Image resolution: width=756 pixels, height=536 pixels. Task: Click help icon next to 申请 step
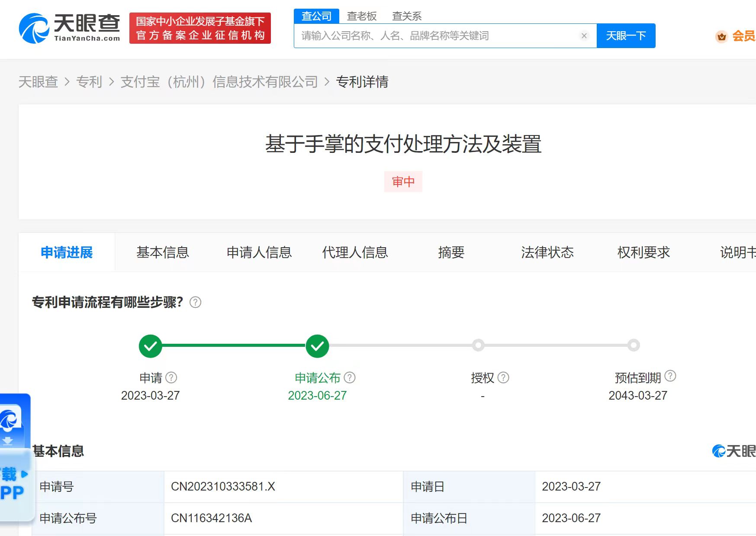(x=172, y=377)
